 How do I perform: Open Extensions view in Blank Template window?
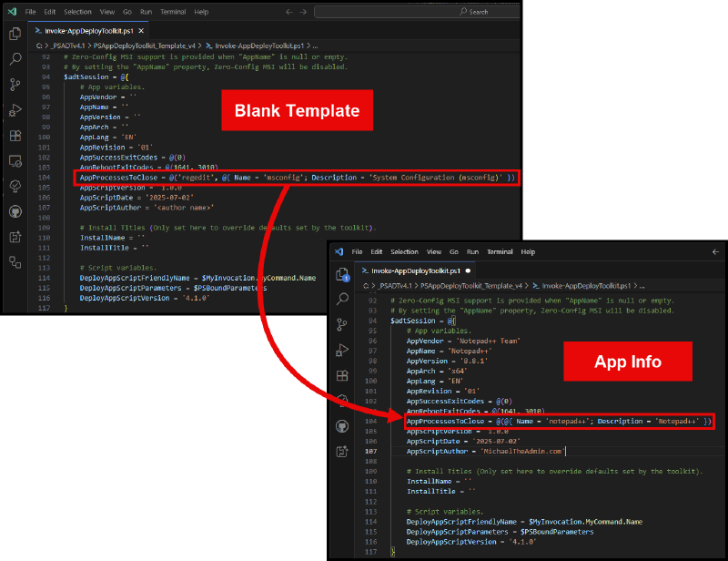[15, 136]
